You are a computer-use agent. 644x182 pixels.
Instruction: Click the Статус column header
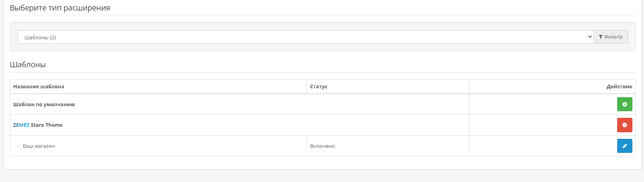point(319,87)
